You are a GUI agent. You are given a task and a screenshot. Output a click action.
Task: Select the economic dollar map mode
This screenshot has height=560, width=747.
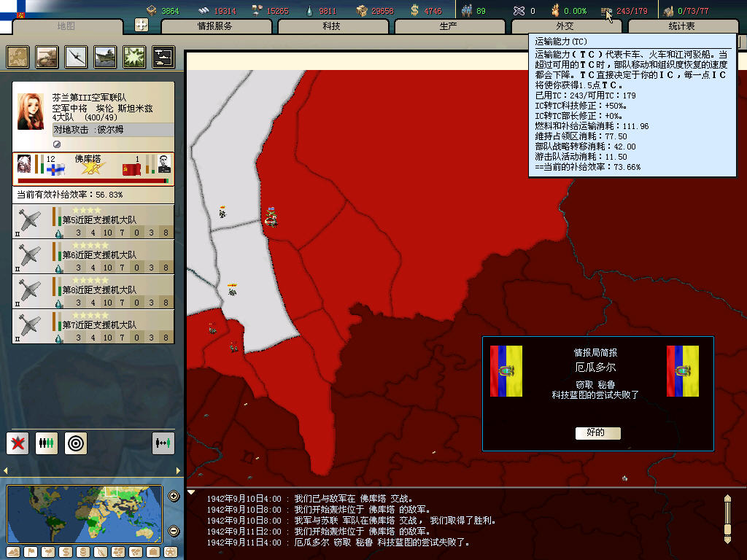(65, 553)
